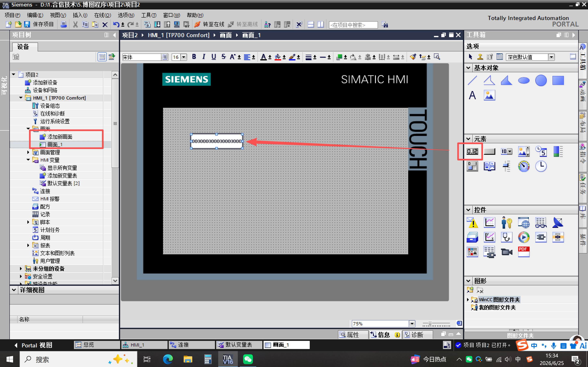Select the Ellipse basic object
The height and width of the screenshot is (367, 588).
(524, 81)
